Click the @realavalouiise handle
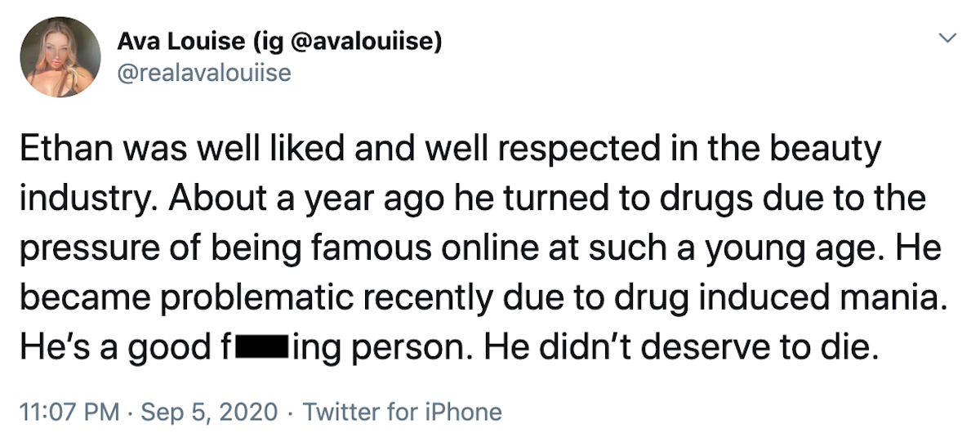Screen dimensions: 980x442 click(x=204, y=74)
